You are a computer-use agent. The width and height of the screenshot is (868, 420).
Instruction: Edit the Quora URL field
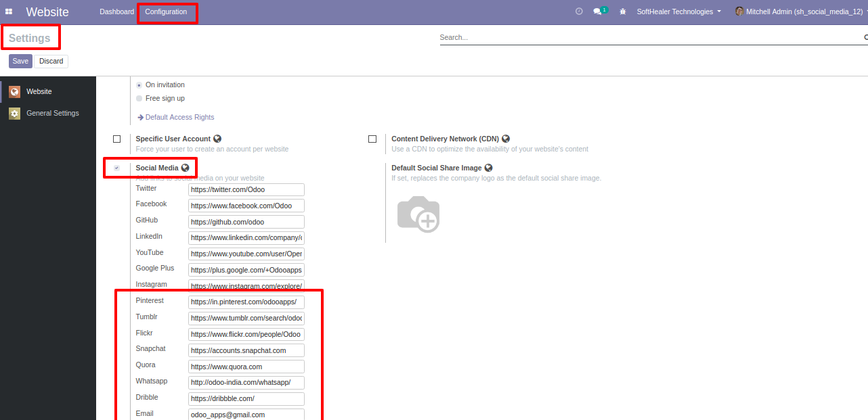[x=246, y=367]
